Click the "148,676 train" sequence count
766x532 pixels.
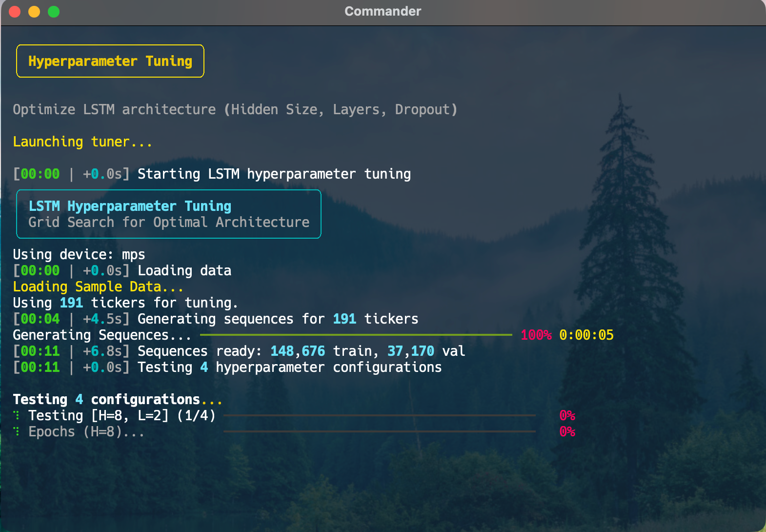click(x=321, y=351)
